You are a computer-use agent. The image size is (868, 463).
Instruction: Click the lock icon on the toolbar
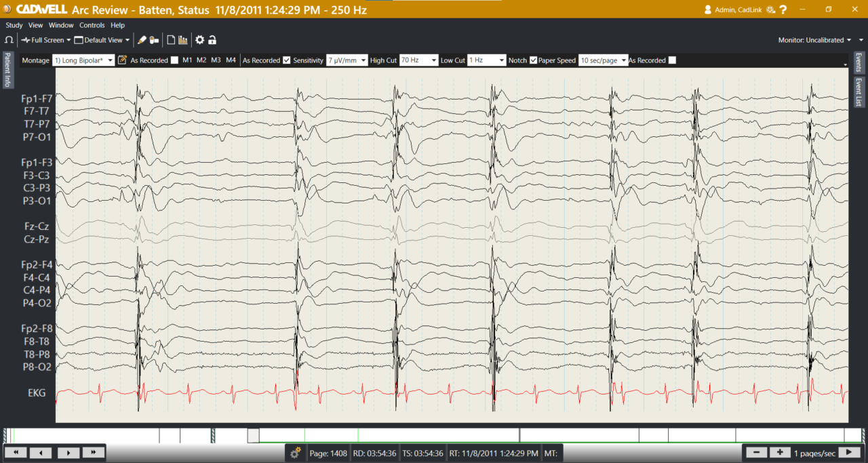212,39
